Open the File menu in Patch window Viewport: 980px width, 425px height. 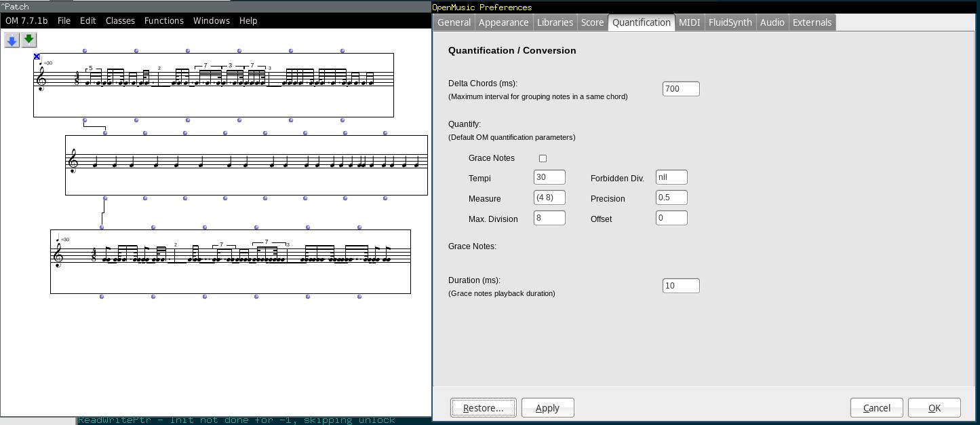[64, 20]
